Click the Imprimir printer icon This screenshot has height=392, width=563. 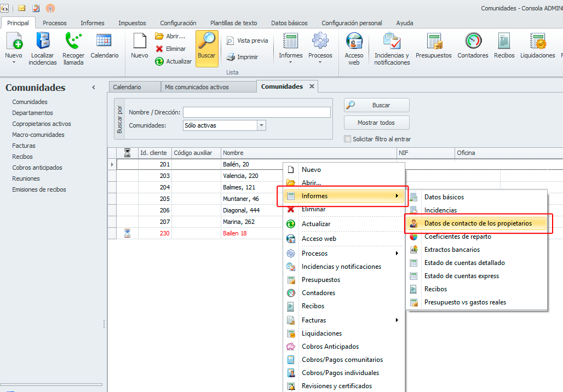[x=230, y=57]
